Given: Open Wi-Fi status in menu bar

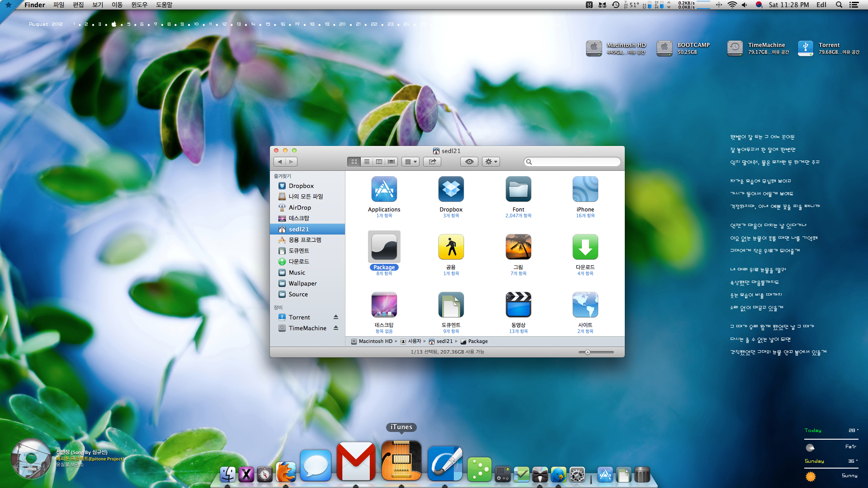Looking at the screenshot, I should click(x=732, y=5).
